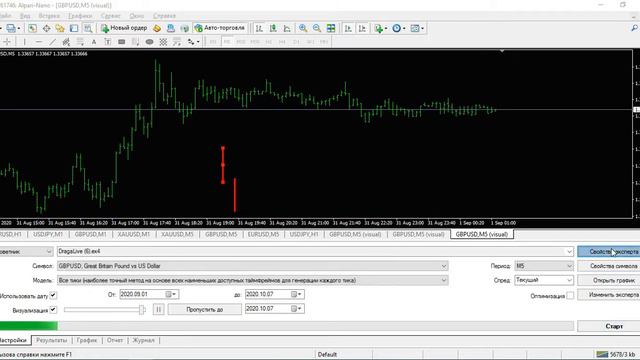
Task: Pause the visual test playback
Action: click(x=159, y=309)
